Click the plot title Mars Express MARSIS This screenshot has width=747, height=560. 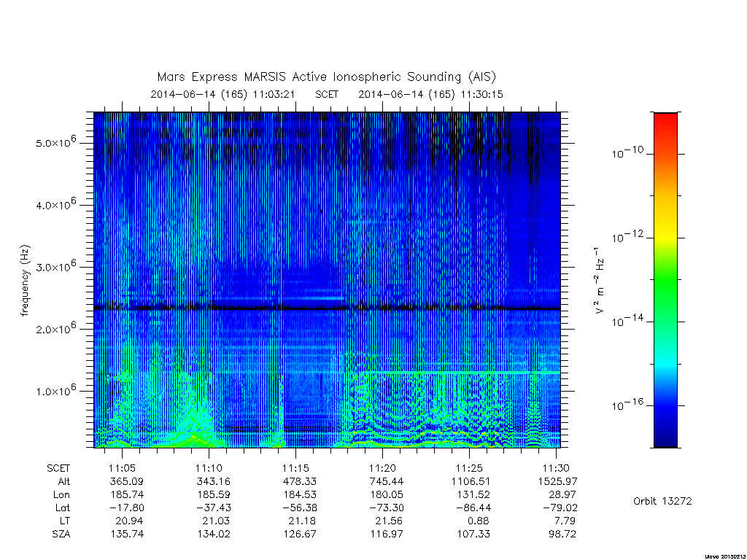click(326, 77)
